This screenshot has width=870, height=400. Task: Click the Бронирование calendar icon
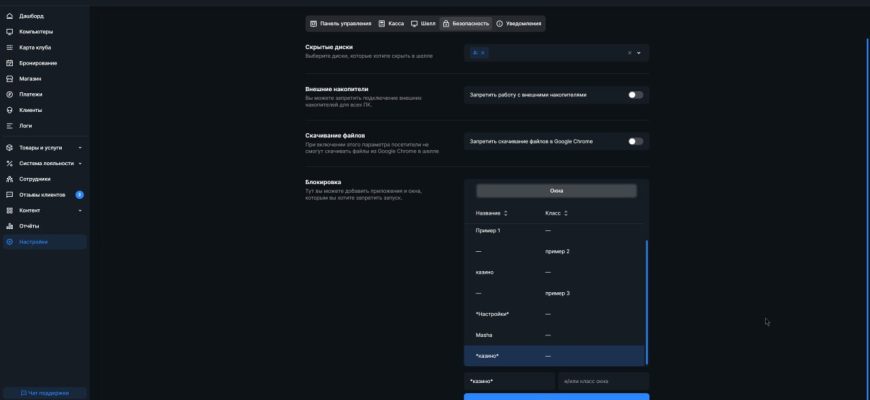(10, 63)
